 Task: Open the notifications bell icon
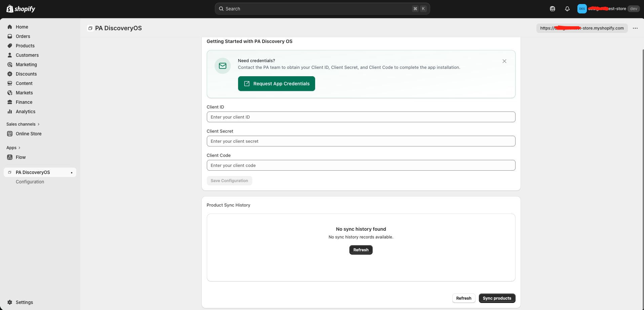tap(567, 9)
